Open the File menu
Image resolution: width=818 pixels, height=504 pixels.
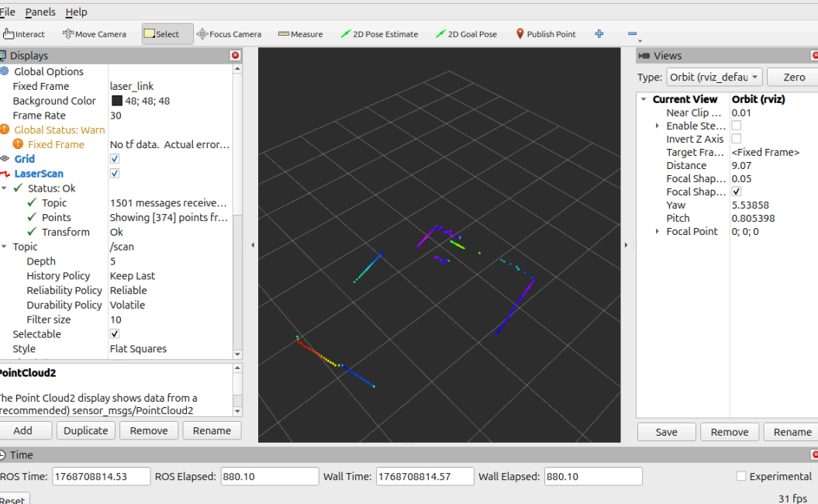7,12
